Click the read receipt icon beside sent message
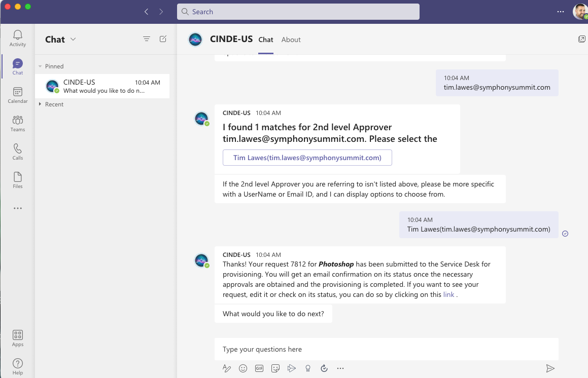This screenshot has width=588, height=378. pos(565,234)
